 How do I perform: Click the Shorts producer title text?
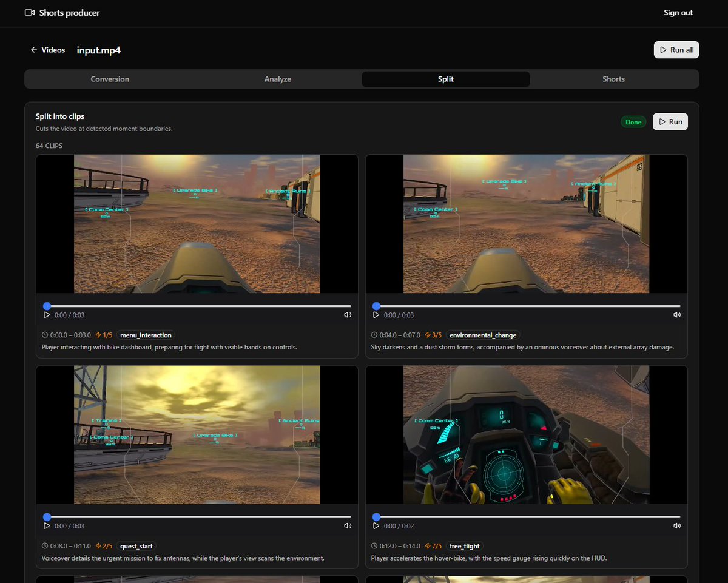click(69, 13)
